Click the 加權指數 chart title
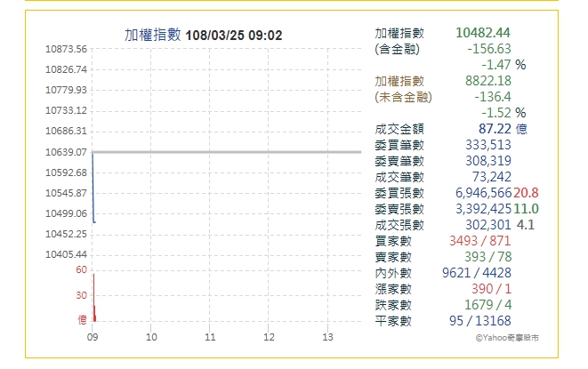588x369 pixels. [x=152, y=36]
